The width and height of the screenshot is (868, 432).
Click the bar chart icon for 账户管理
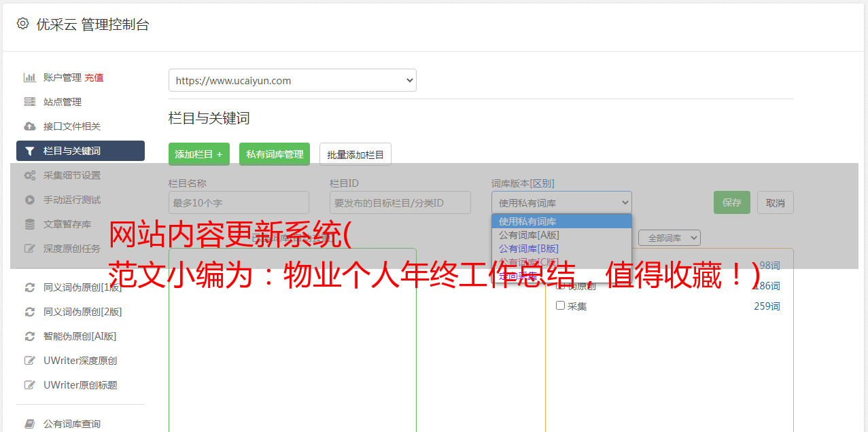[29, 77]
